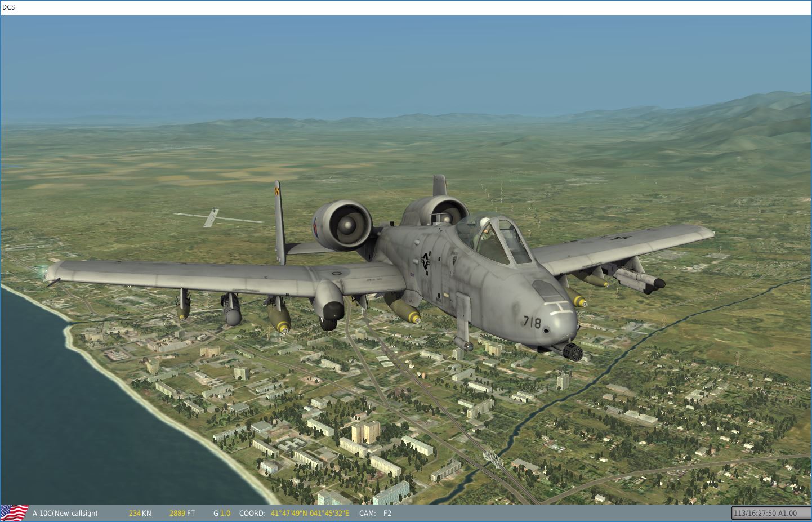Click the airspeed value 234 KN
812x522 pixels.
[140, 513]
